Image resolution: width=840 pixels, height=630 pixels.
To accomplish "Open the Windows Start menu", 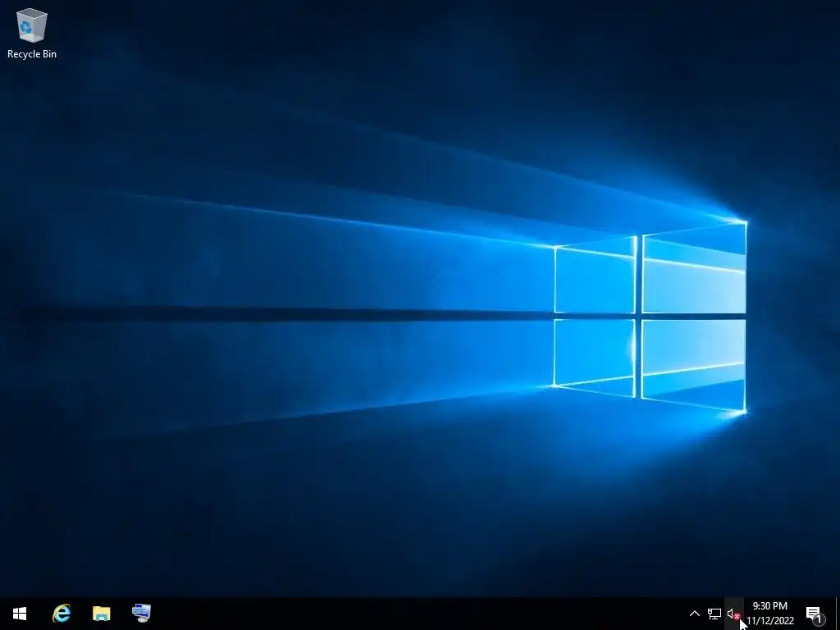I will [x=20, y=614].
